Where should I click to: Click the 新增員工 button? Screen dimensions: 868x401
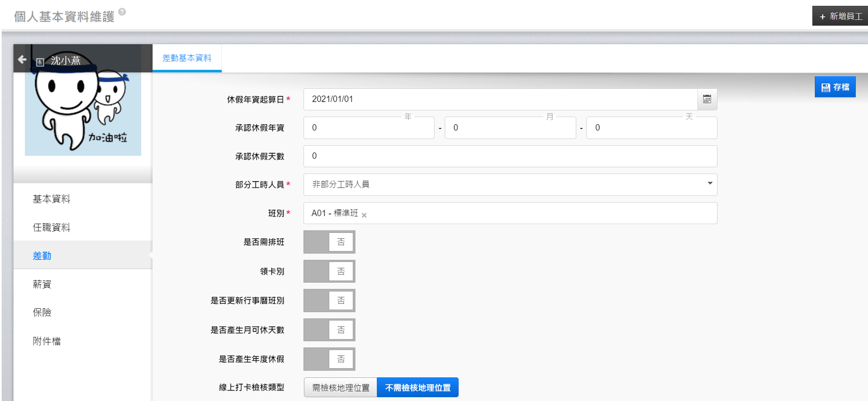click(840, 16)
